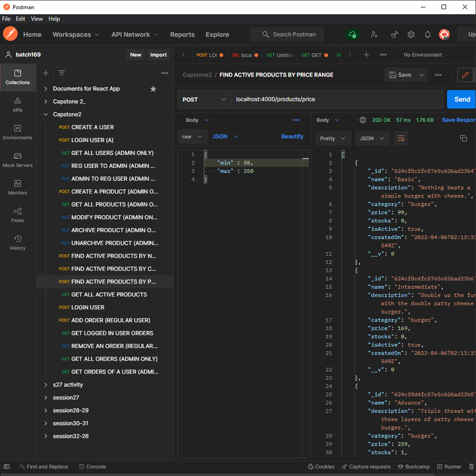Click the capture requests satellite icon in header
Viewport: 476px width, 476px height.
(x=394, y=35)
